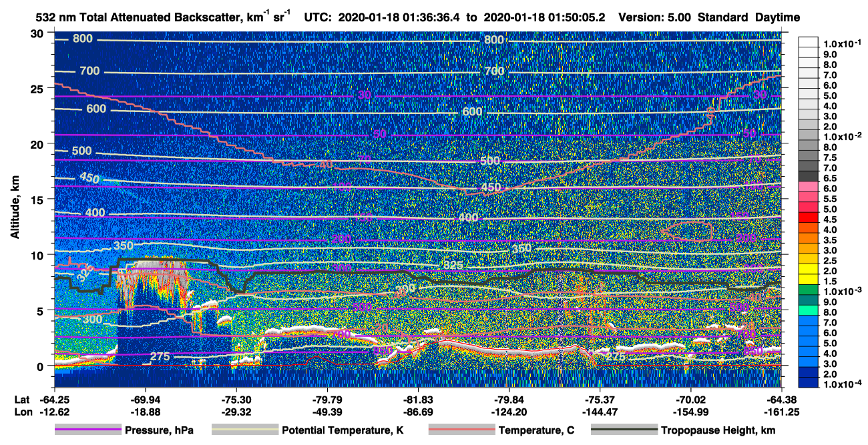Click the '275' potential temperature label near -69.94
Screen dimensions: 868x445
click(x=160, y=357)
